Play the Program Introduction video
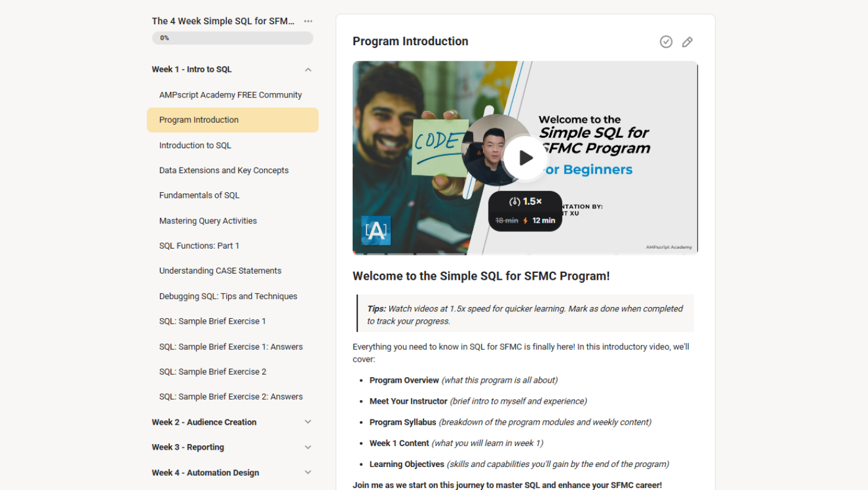The width and height of the screenshot is (868, 490). point(525,158)
